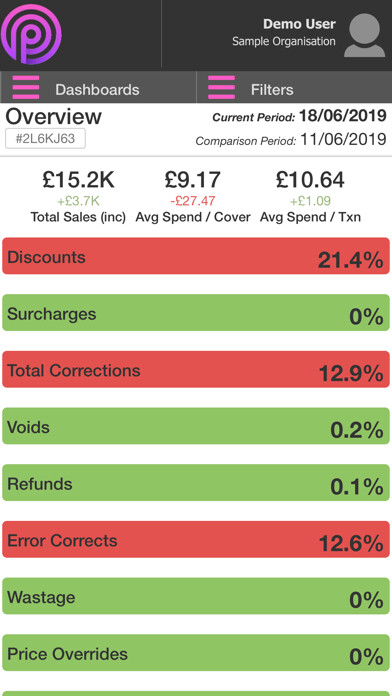
Task: Select the Demo User name text
Action: tap(299, 24)
